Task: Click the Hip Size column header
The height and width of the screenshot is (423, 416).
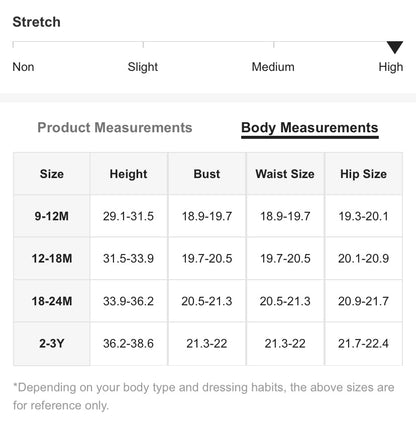Action: coord(363,174)
